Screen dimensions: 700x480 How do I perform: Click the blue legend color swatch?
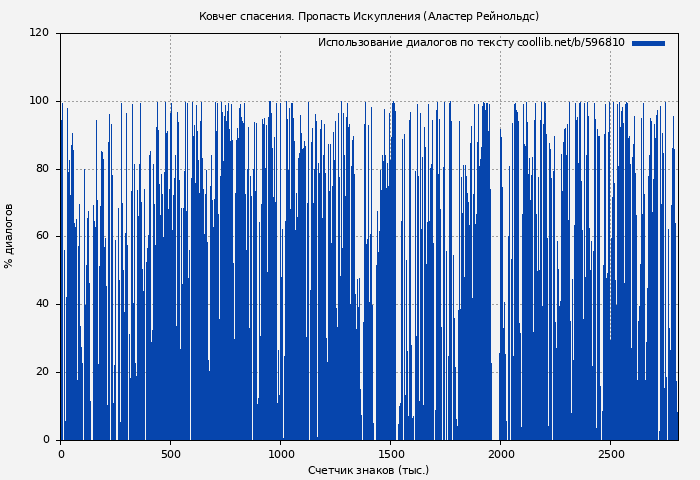648,43
